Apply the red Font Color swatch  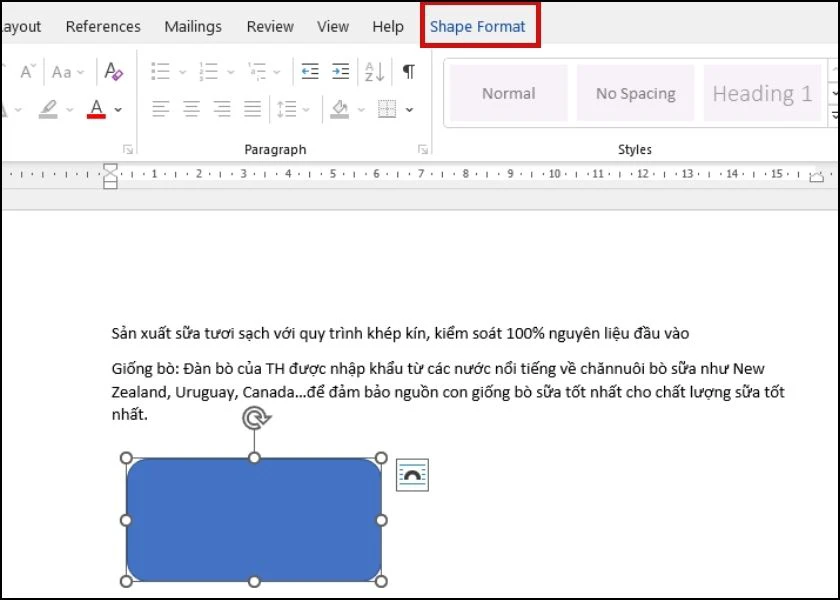pyautogui.click(x=96, y=108)
